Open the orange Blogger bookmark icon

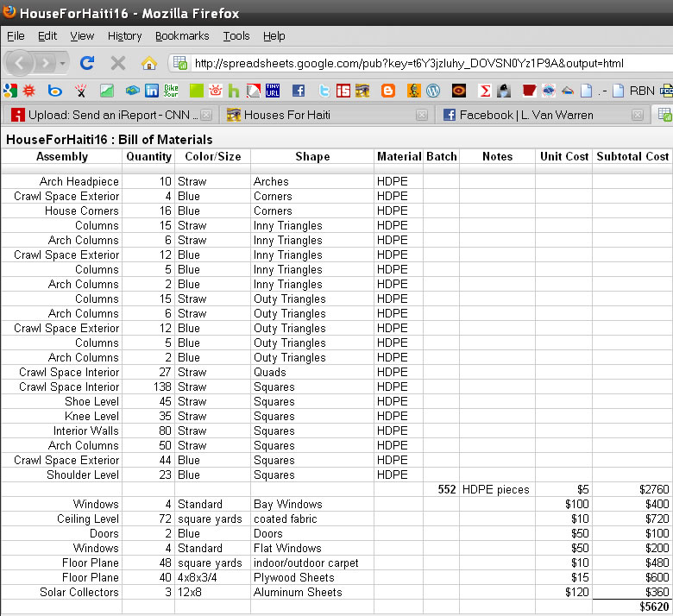[x=388, y=91]
